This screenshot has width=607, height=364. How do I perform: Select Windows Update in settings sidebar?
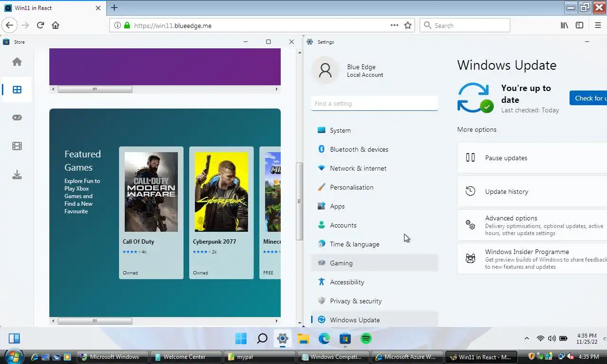coord(375,319)
